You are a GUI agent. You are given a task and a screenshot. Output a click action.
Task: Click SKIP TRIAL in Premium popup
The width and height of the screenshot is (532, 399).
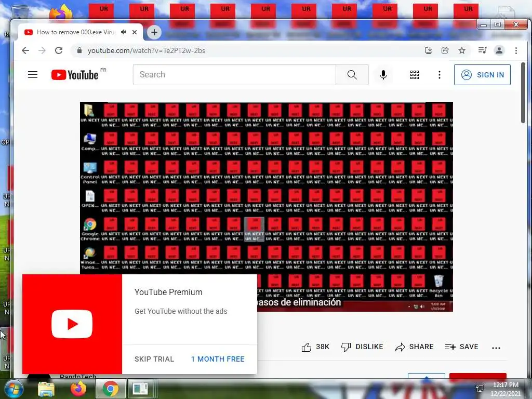(x=154, y=359)
